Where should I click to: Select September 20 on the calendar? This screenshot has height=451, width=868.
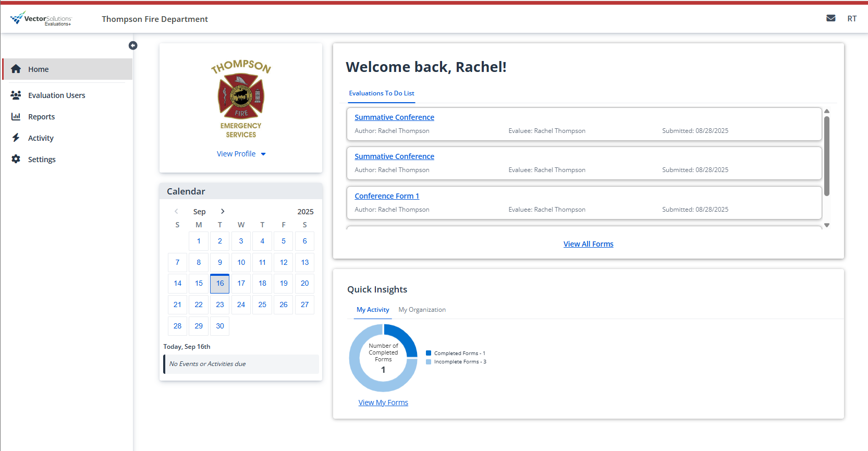point(305,283)
